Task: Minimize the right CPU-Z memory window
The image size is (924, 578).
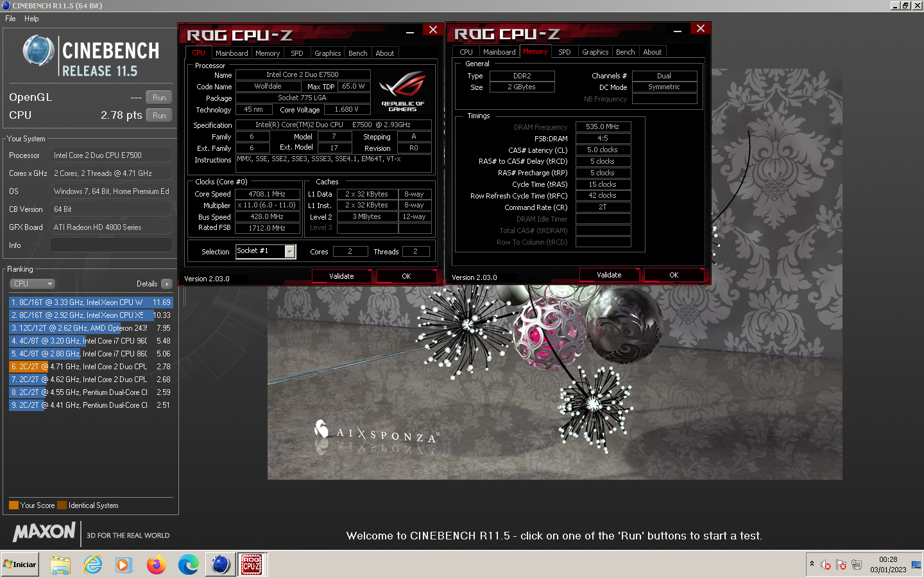Action: 678,30
